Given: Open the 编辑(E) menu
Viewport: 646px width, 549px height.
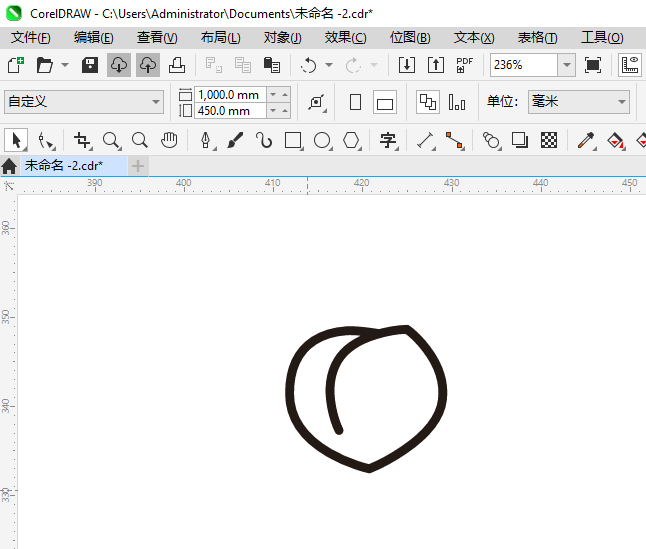Looking at the screenshot, I should pyautogui.click(x=94, y=37).
